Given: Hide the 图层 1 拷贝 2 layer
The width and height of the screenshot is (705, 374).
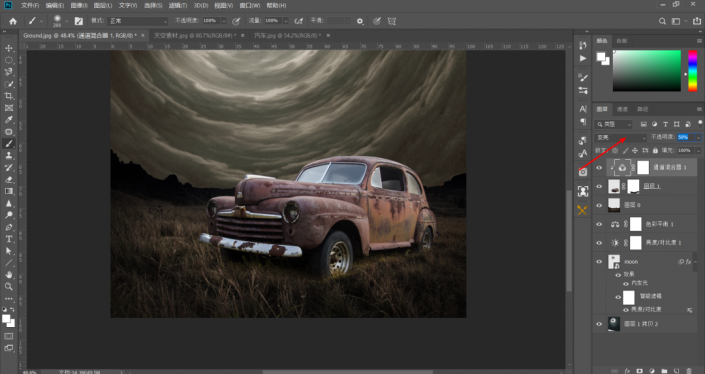Looking at the screenshot, I should (x=599, y=324).
